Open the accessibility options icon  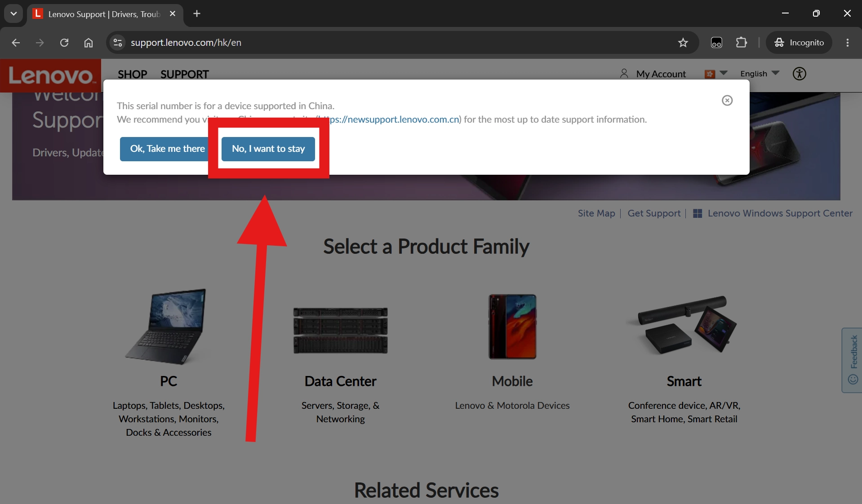point(799,74)
